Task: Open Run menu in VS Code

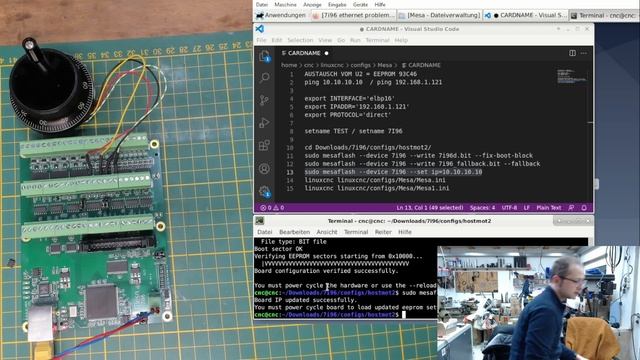Action: tap(355, 40)
